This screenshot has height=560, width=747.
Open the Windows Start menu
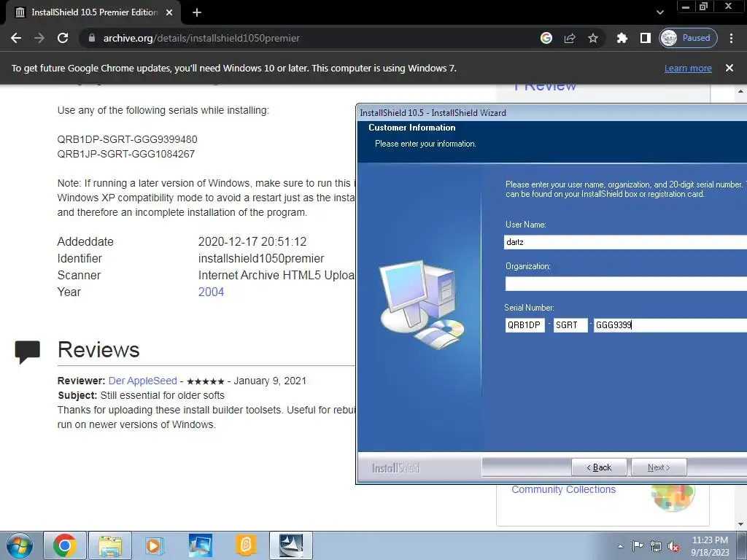[20, 545]
